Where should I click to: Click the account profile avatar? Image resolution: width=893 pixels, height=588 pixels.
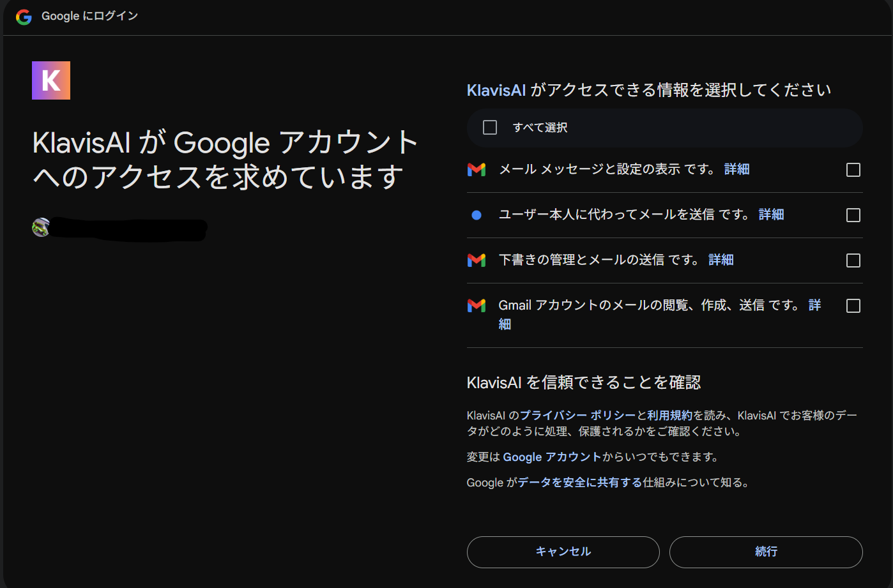(x=41, y=227)
